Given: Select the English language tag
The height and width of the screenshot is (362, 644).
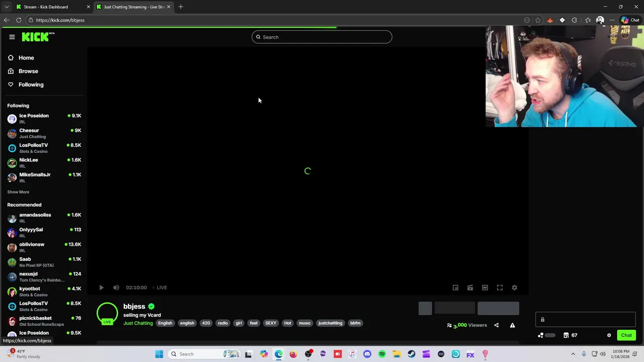Looking at the screenshot, I should pyautogui.click(x=165, y=323).
